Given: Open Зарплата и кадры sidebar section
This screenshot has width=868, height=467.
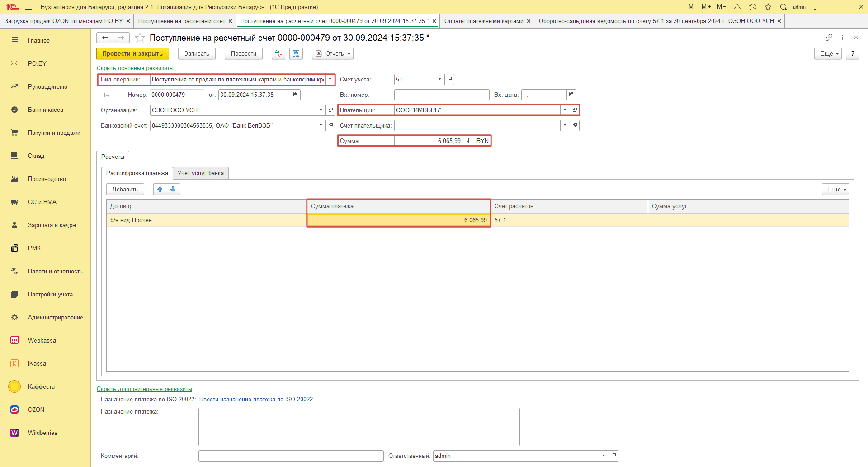Looking at the screenshot, I should pyautogui.click(x=45, y=225).
